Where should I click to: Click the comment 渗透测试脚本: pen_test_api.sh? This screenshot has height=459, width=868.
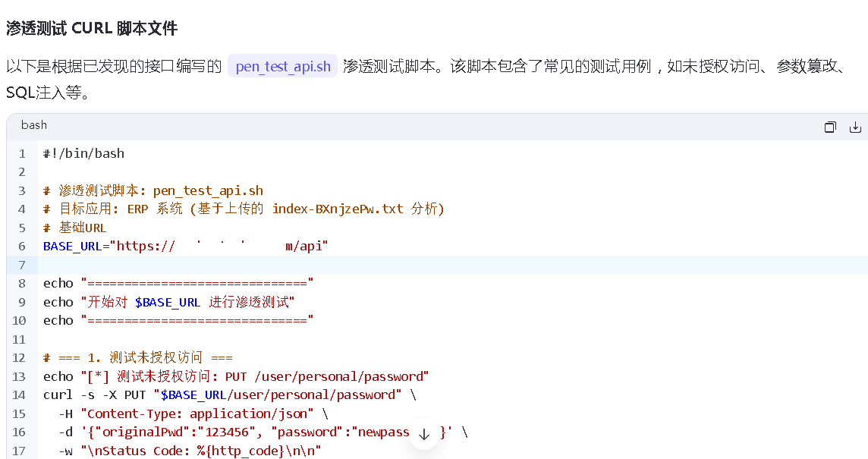pos(153,190)
